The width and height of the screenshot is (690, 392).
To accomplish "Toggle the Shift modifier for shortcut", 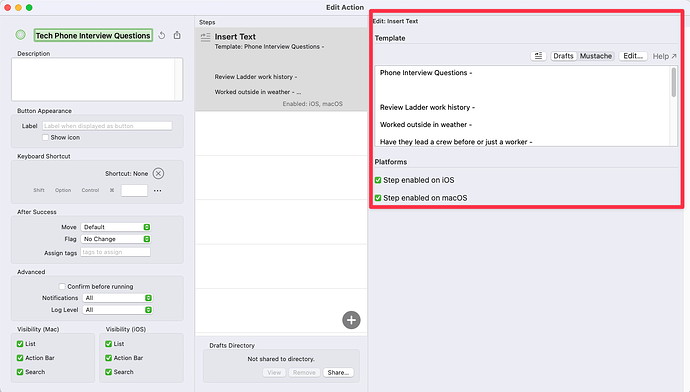I will point(39,191).
